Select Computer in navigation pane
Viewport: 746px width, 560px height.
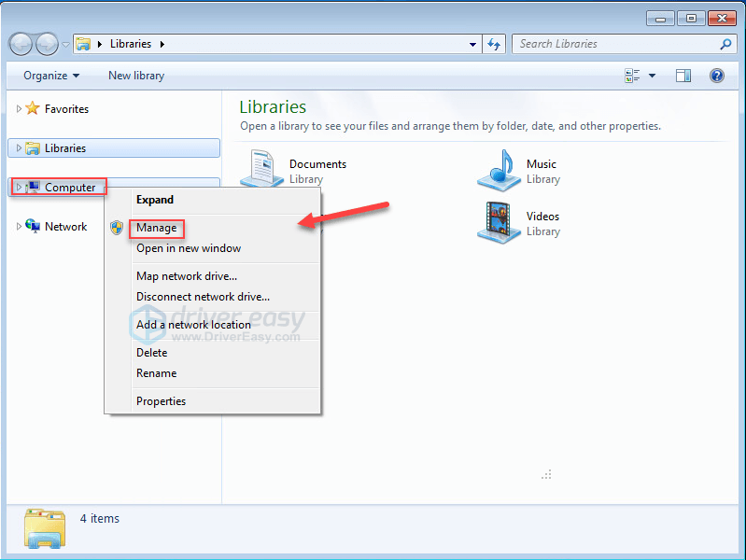[70, 188]
